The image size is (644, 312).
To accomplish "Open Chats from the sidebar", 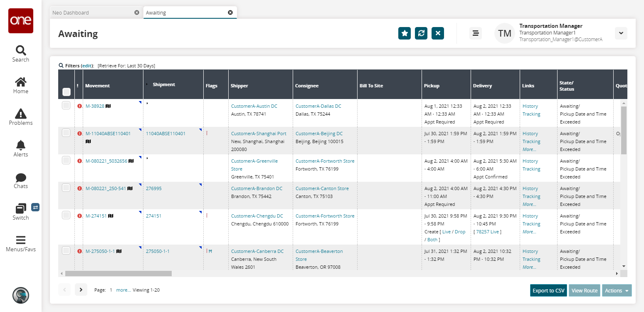I will point(20,178).
